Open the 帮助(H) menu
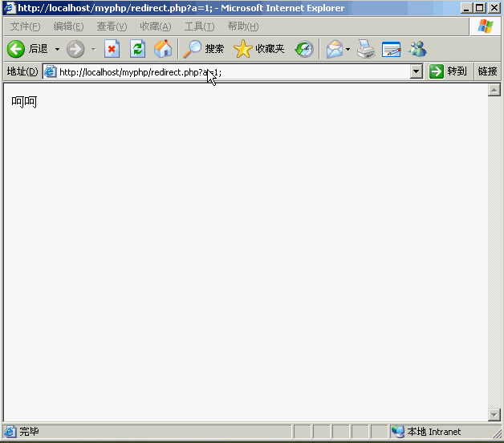The height and width of the screenshot is (443, 504). (x=243, y=26)
